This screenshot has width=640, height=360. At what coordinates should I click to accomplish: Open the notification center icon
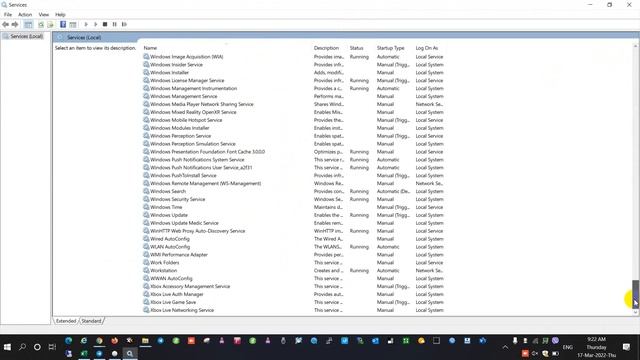pyautogui.click(x=627, y=347)
